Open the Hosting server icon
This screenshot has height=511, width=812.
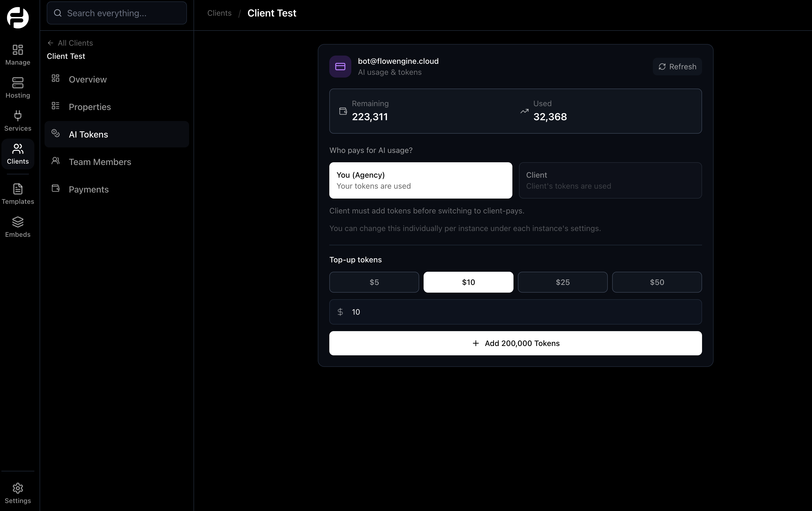(x=18, y=83)
